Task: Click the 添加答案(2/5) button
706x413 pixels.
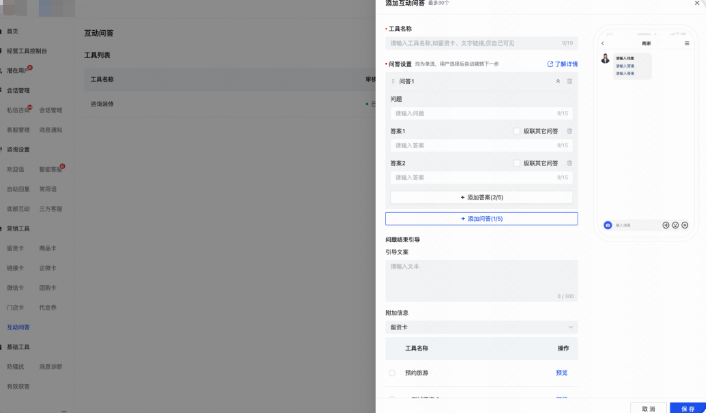Action: pos(481,198)
